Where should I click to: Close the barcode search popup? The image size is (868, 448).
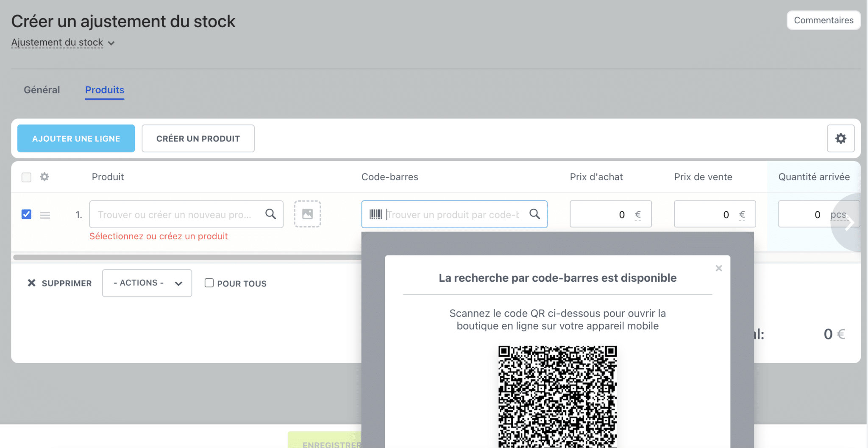pos(719,268)
